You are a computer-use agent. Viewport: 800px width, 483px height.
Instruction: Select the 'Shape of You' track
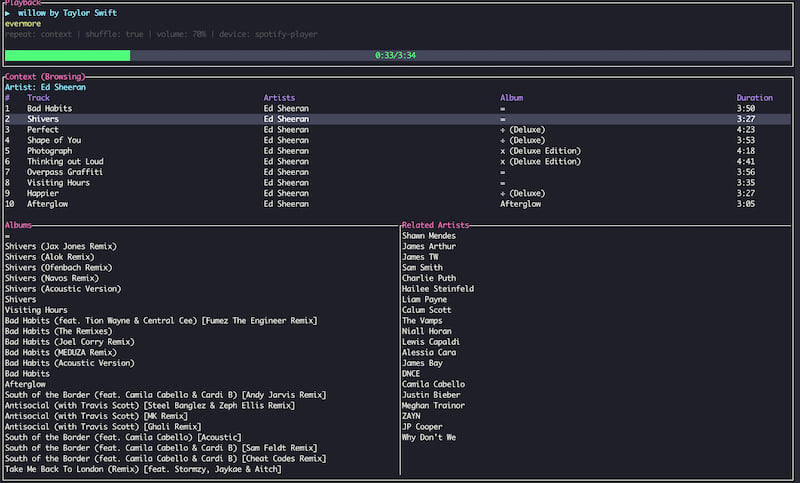[x=397, y=140]
